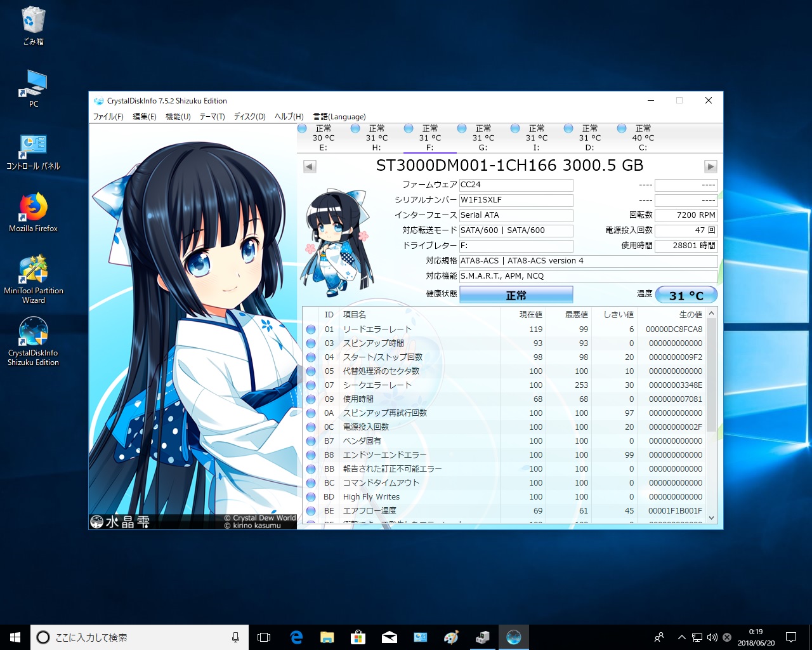The height and width of the screenshot is (650, 812).
Task: Click the power-on count field 47 回
Action: pos(686,230)
